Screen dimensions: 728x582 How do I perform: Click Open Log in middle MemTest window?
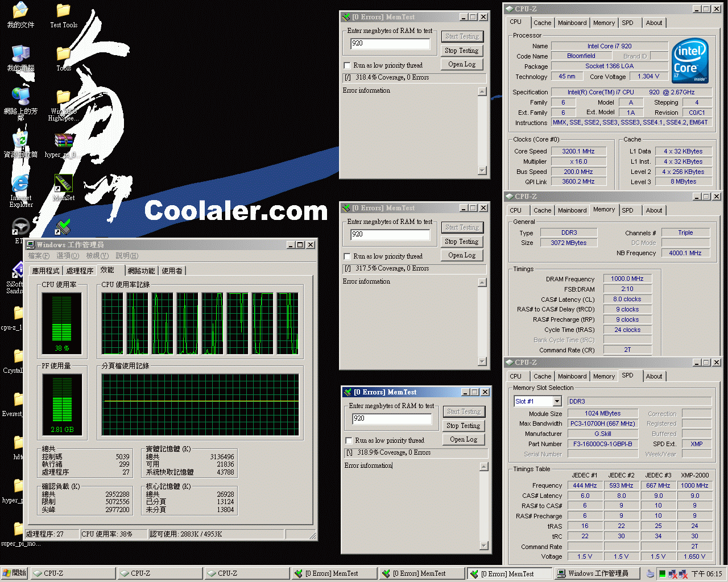[x=462, y=255]
